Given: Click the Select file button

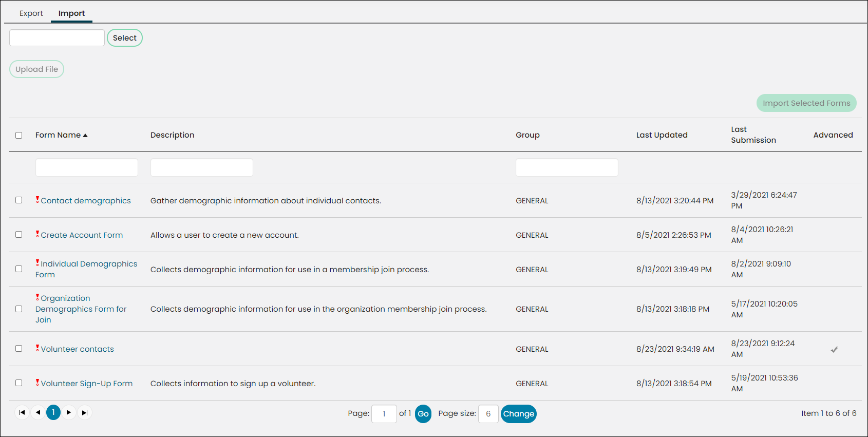Looking at the screenshot, I should point(125,38).
